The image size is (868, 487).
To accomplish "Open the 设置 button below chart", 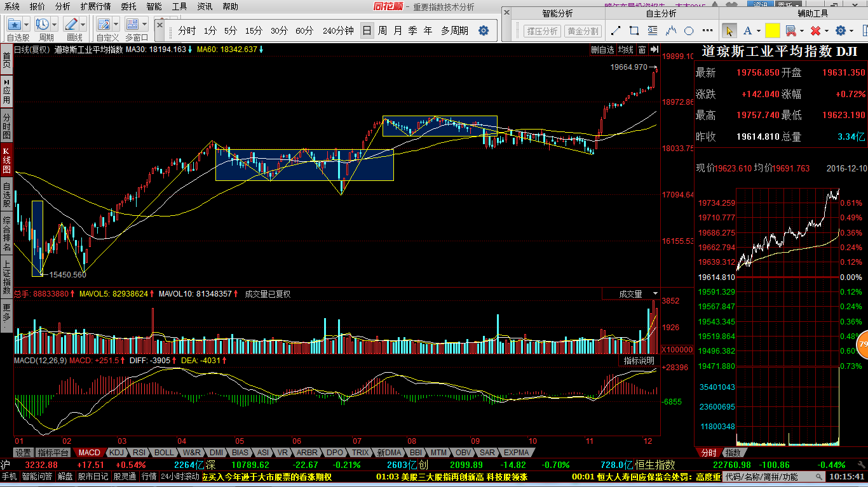I will 24,453.
